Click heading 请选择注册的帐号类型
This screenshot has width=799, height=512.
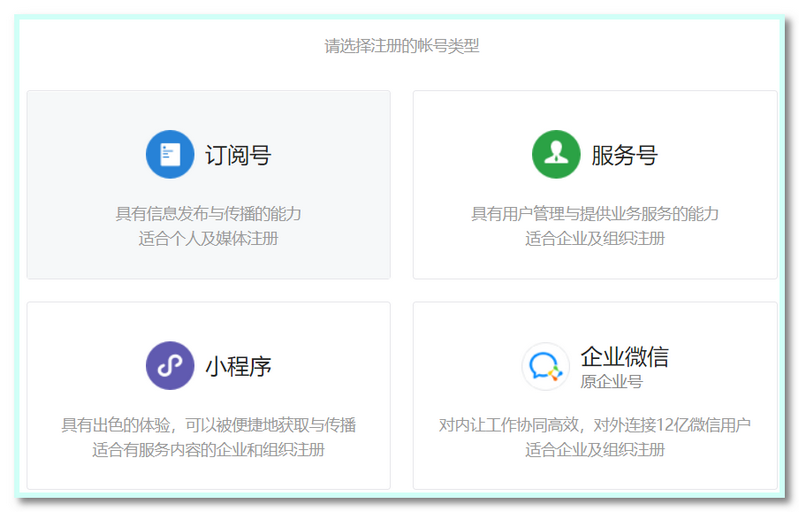tap(402, 46)
